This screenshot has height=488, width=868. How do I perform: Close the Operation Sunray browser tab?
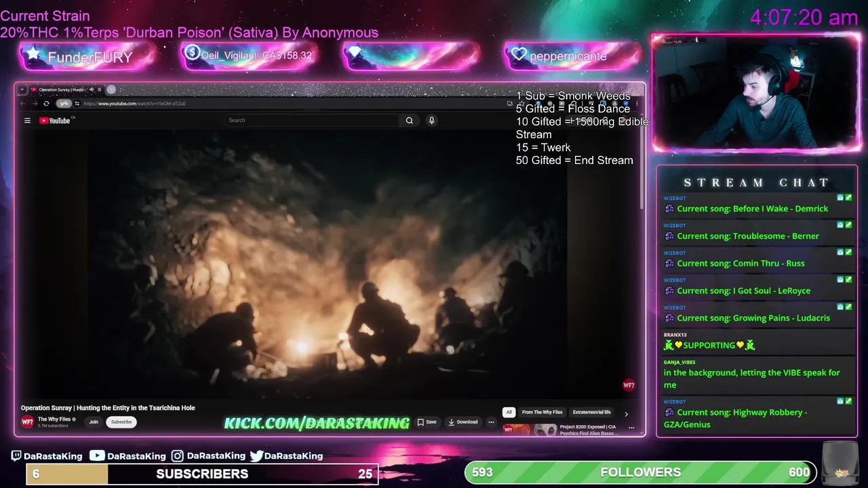pyautogui.click(x=99, y=89)
